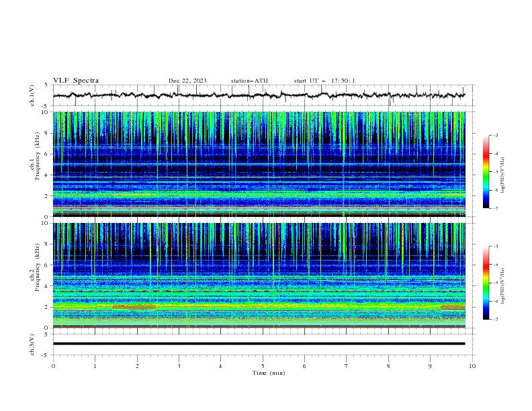This screenshot has height=411, width=532.
Task: Click the time axis tick label '5'
Action: coord(263,366)
